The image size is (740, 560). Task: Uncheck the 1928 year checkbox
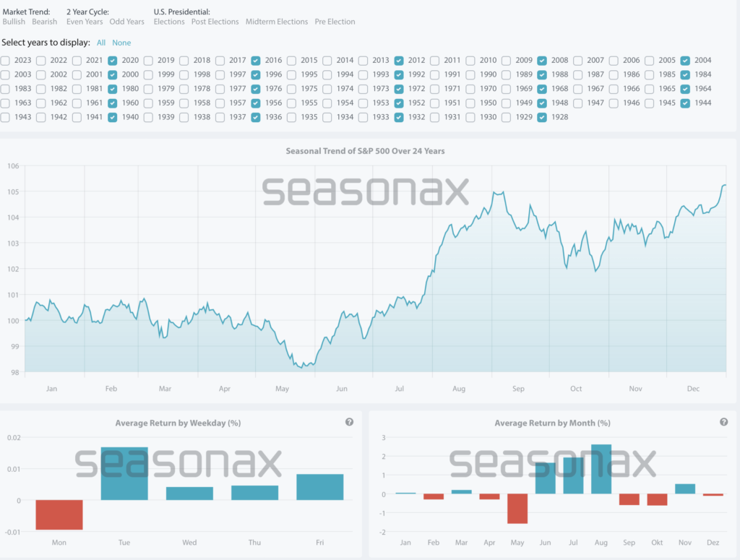(x=543, y=117)
